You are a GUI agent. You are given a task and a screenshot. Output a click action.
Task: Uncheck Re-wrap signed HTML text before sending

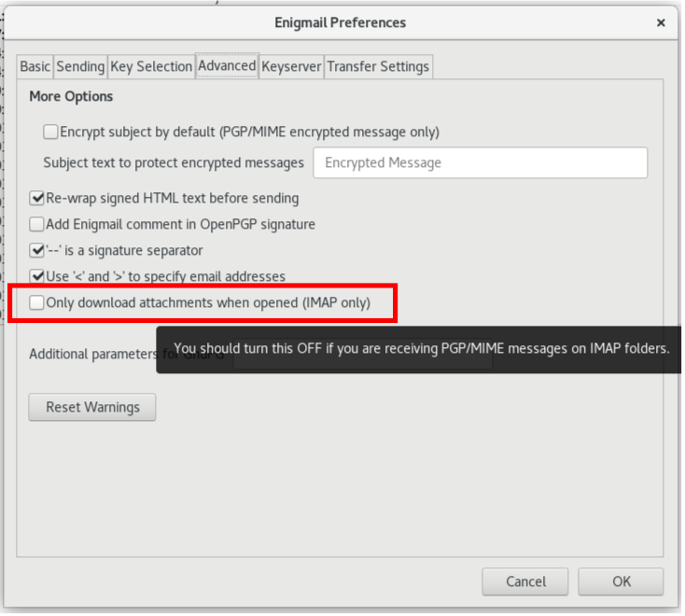(37, 198)
